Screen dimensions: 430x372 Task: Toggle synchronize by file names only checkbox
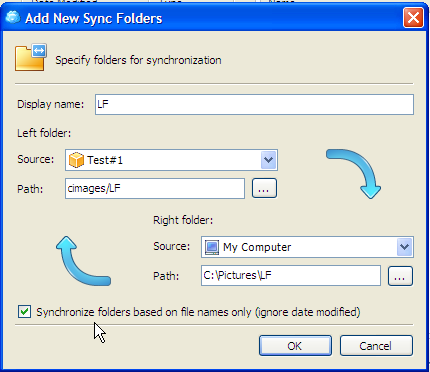(24, 312)
